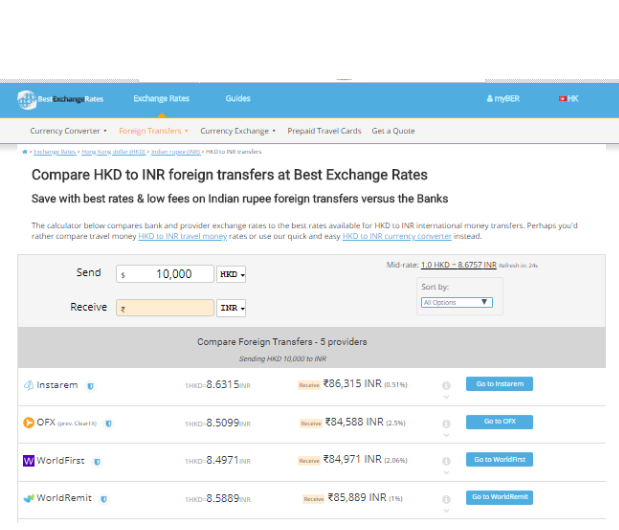Viewport: 619px width, 530px height.
Task: Click Go to Instarem button
Action: [499, 384]
